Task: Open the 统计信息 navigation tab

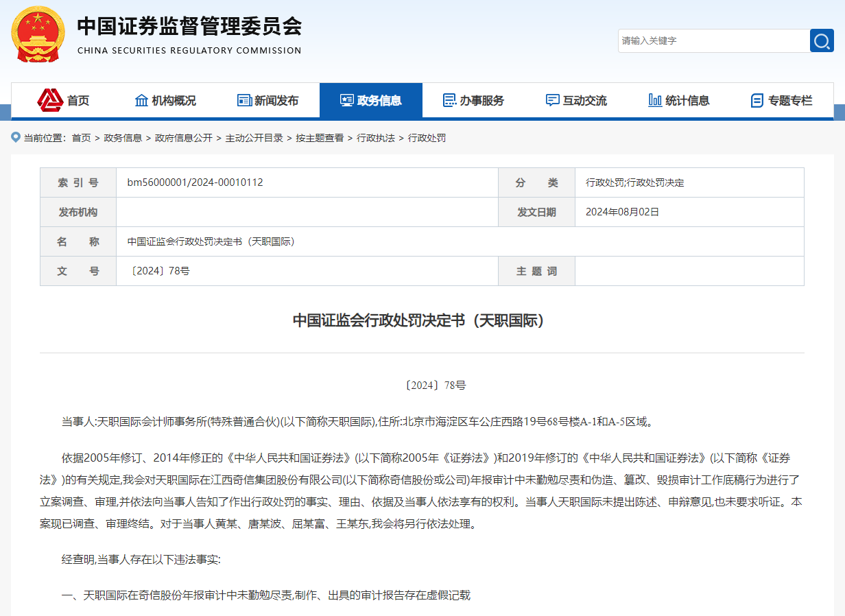Action: click(680, 100)
